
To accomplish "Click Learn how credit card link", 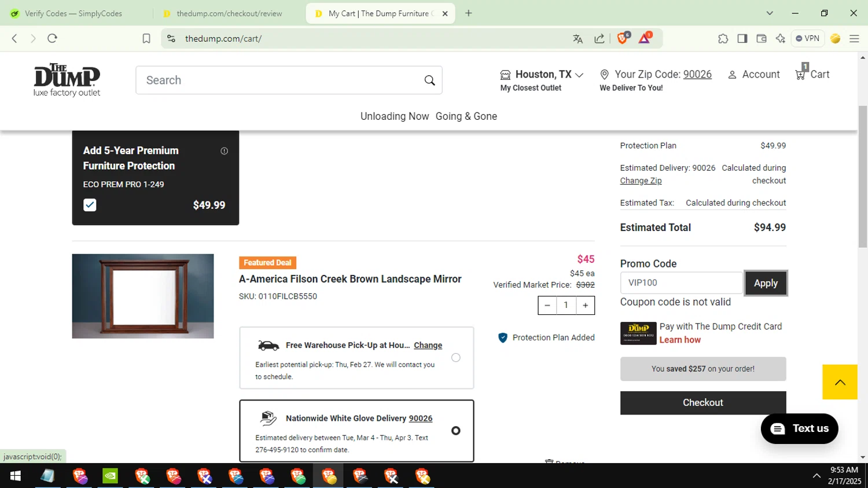I will click(x=680, y=340).
